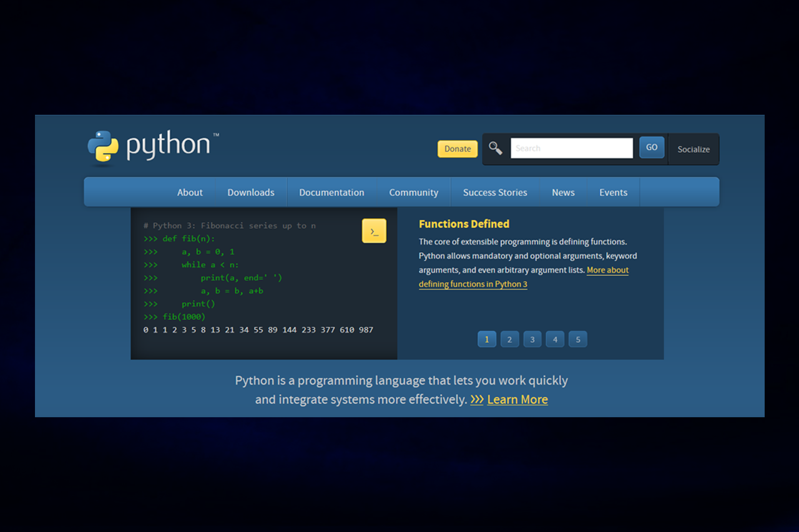
Task: Click the code line "a, b = b, a+b"
Action: tap(232, 291)
